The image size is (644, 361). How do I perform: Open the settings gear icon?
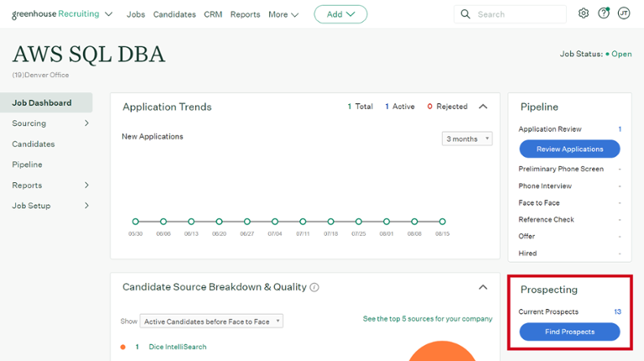584,13
